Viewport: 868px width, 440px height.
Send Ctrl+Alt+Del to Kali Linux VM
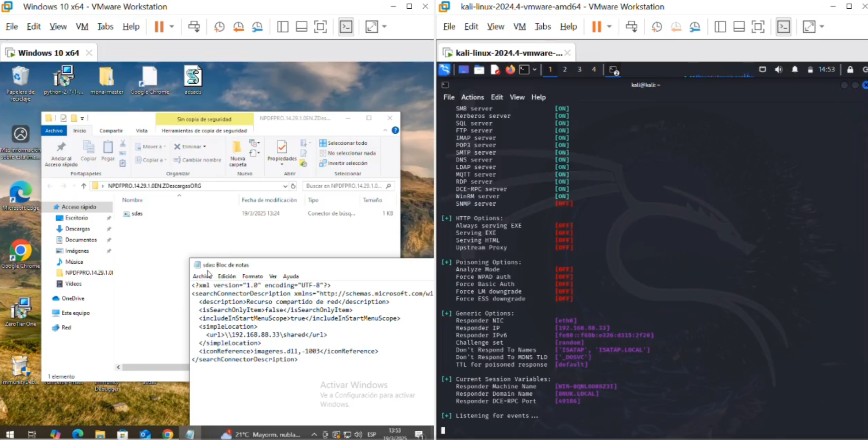tap(631, 27)
